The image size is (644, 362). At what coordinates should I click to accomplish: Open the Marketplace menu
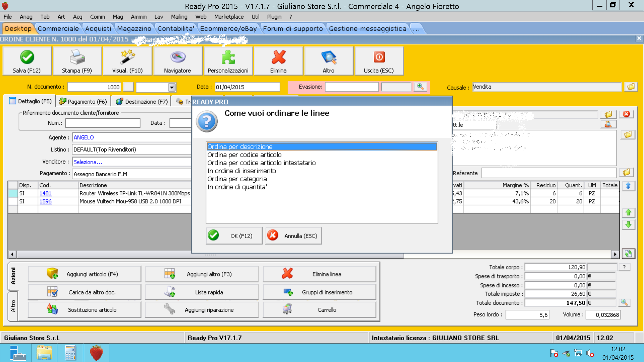229,17
